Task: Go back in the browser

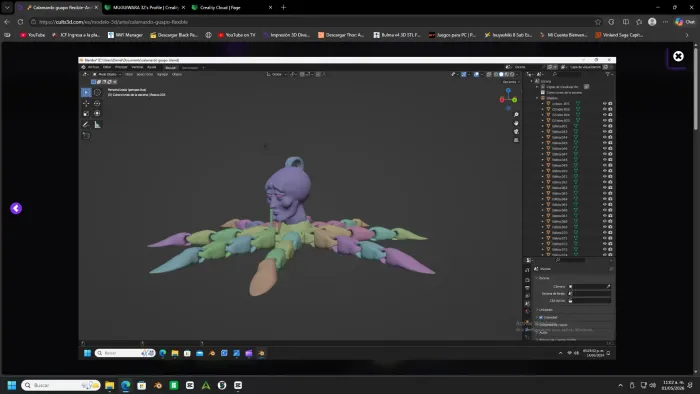Action: pos(7,22)
